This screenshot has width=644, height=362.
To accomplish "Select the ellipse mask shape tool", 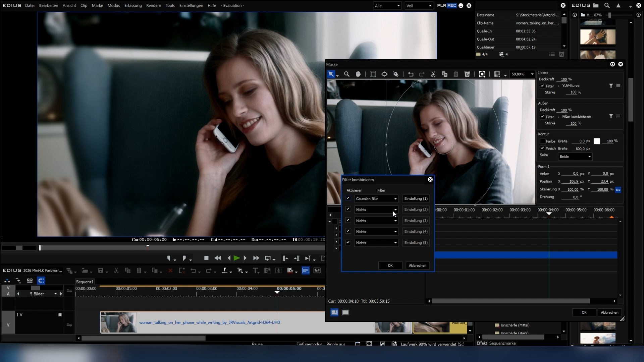I will coord(384,74).
